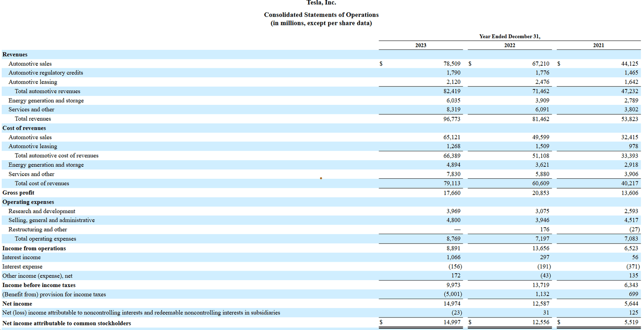Viewport: 644px width, 330px height.
Task: Select the 'Other income (expense), net' label
Action: coord(36,276)
